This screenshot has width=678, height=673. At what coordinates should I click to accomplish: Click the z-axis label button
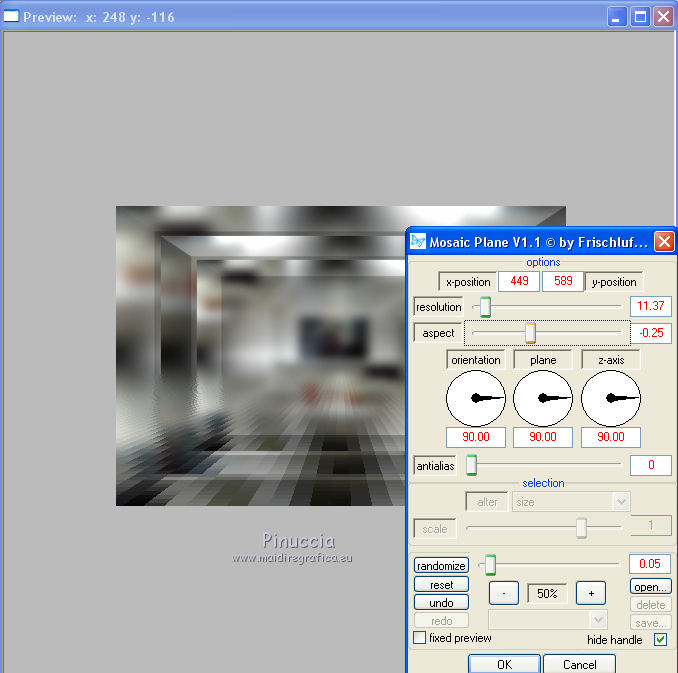pos(611,360)
